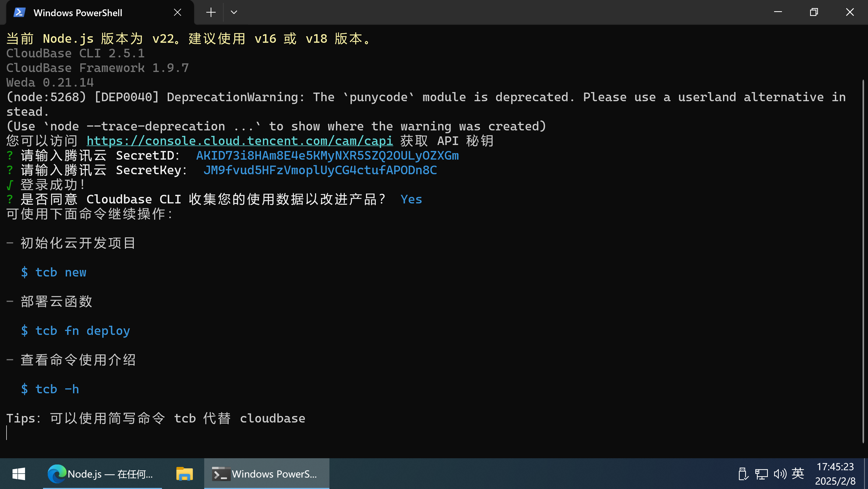Click the Node.js v22 version warning line
868x489 pixels.
[189, 39]
